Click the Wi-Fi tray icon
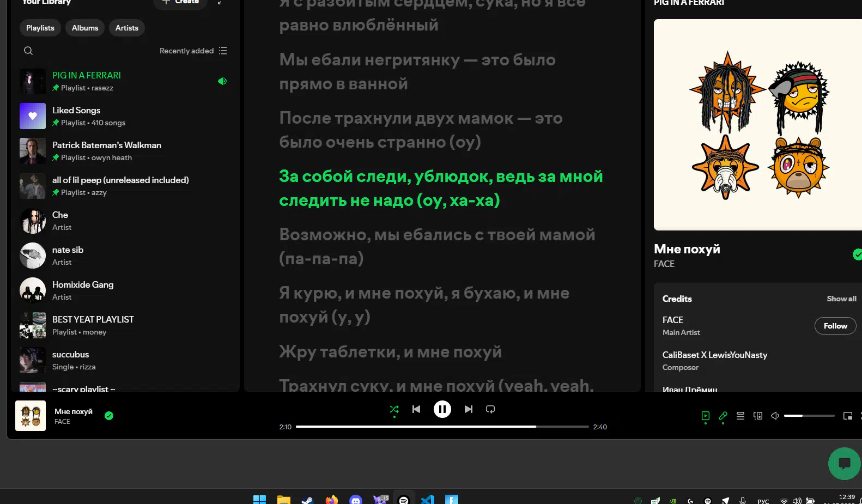Image resolution: width=862 pixels, height=504 pixels. pos(784,501)
